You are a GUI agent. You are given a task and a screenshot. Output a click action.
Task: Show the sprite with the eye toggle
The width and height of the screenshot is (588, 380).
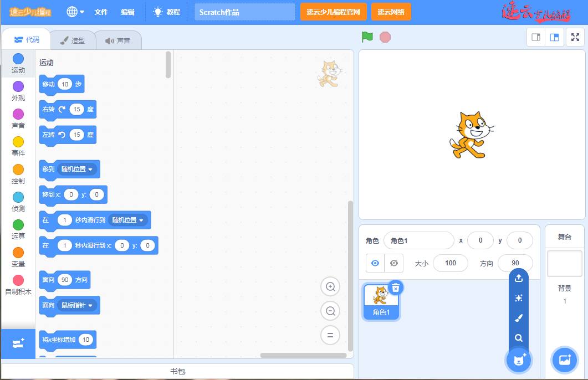376,263
